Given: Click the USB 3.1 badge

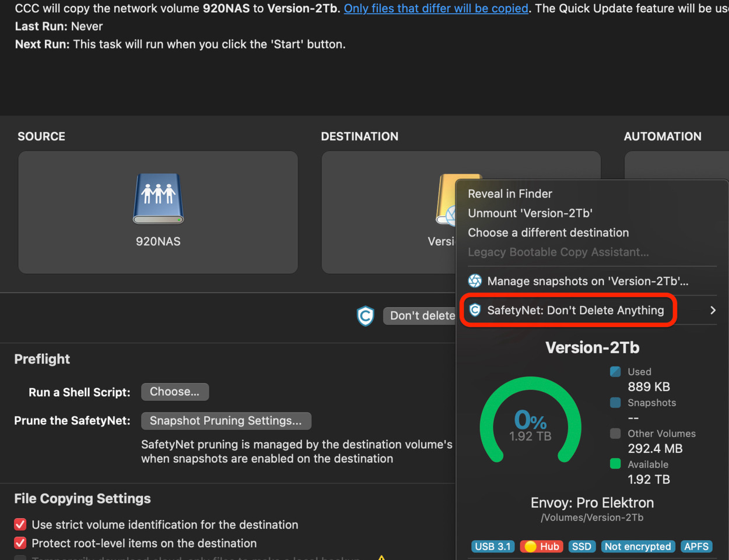Looking at the screenshot, I should point(493,547).
